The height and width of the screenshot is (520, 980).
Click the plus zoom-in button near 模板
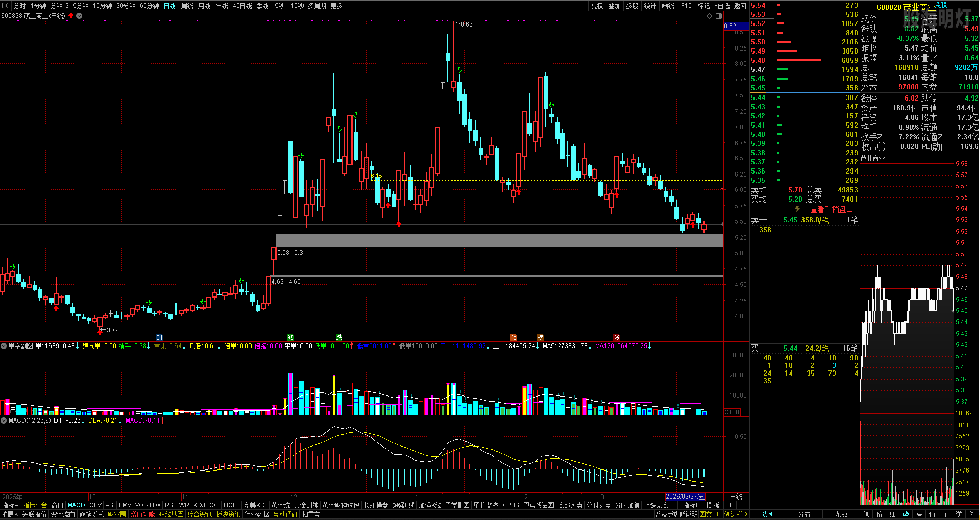click(730, 505)
